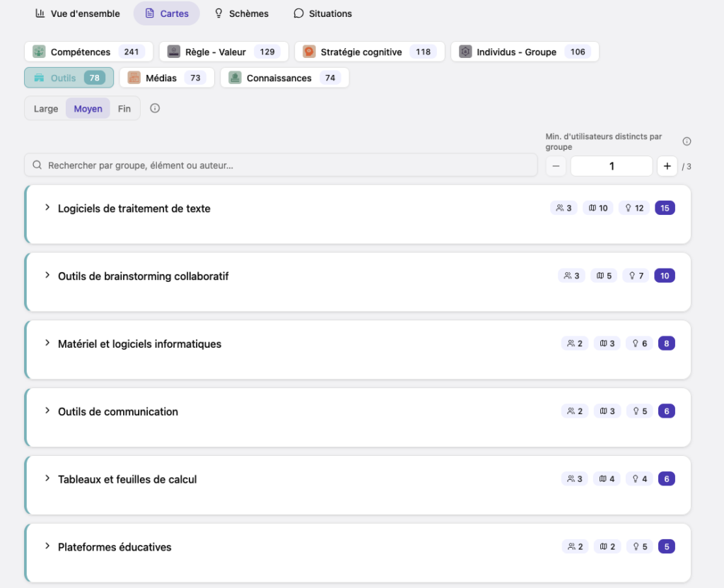Expand Outils de brainstorming collaboratif group
The image size is (724, 588).
coord(47,276)
